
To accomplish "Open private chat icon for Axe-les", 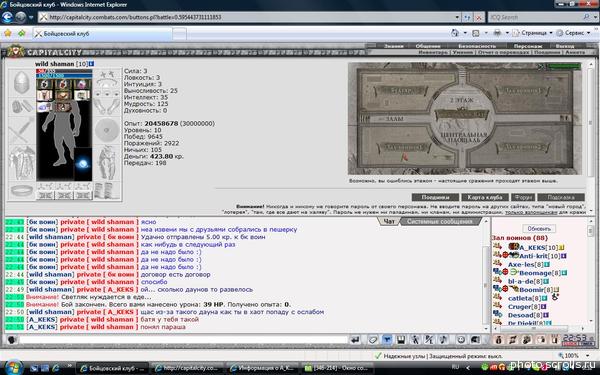I will pos(497,263).
